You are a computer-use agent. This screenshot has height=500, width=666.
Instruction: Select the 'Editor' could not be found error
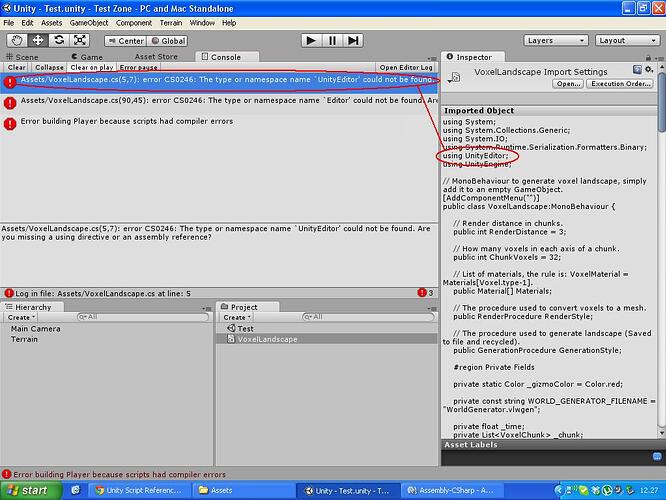coord(219,102)
